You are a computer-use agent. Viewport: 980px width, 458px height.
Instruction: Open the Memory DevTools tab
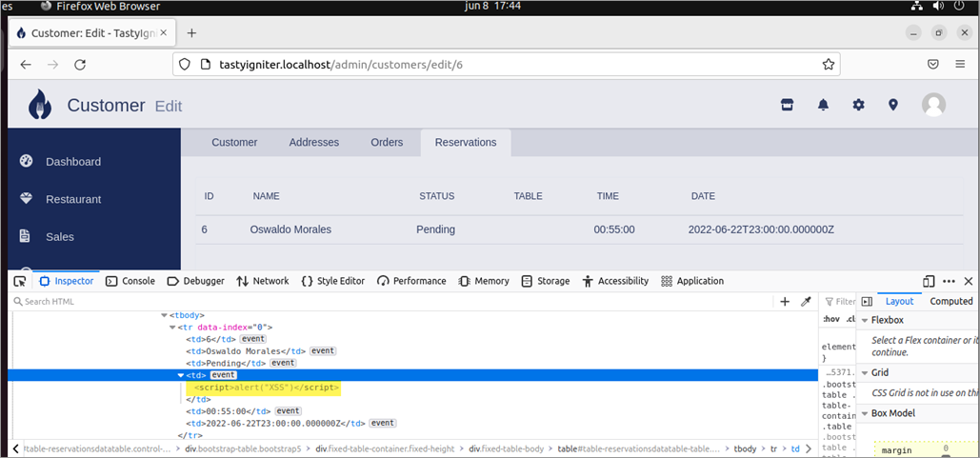coord(484,281)
